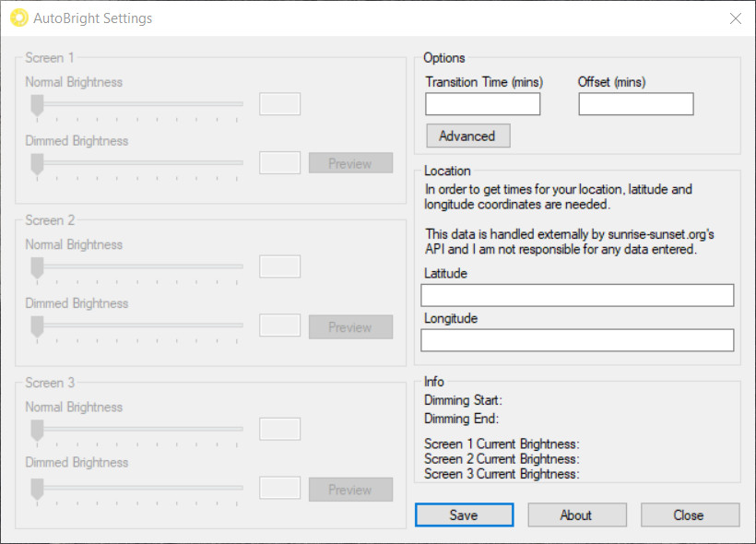This screenshot has height=544, width=756.
Task: Preview Screen 1 dimmed brightness
Action: 350,163
